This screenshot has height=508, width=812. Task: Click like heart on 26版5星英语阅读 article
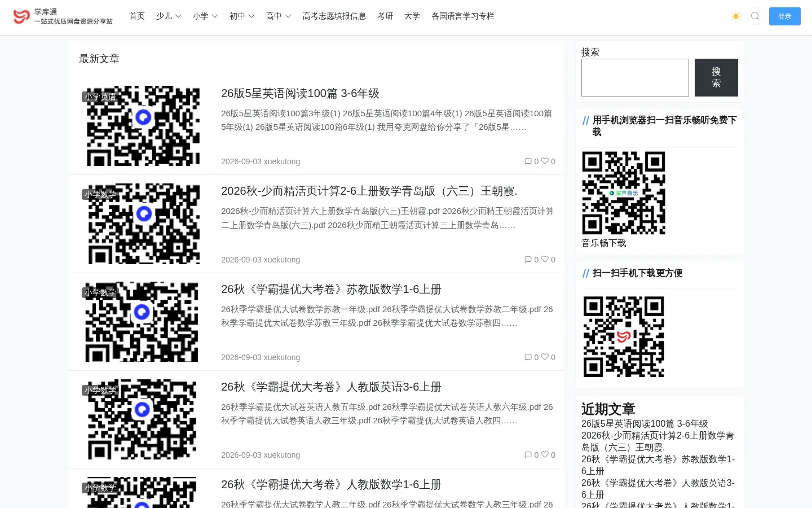(x=545, y=161)
